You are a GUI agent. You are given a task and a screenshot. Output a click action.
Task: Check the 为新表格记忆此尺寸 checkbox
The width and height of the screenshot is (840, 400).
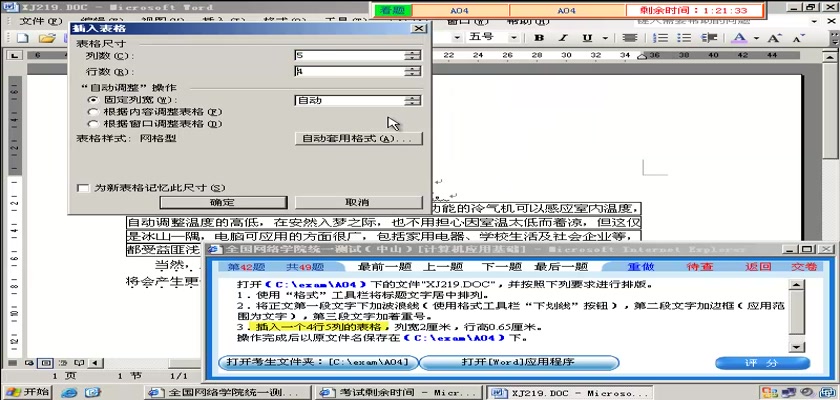tap(83, 188)
